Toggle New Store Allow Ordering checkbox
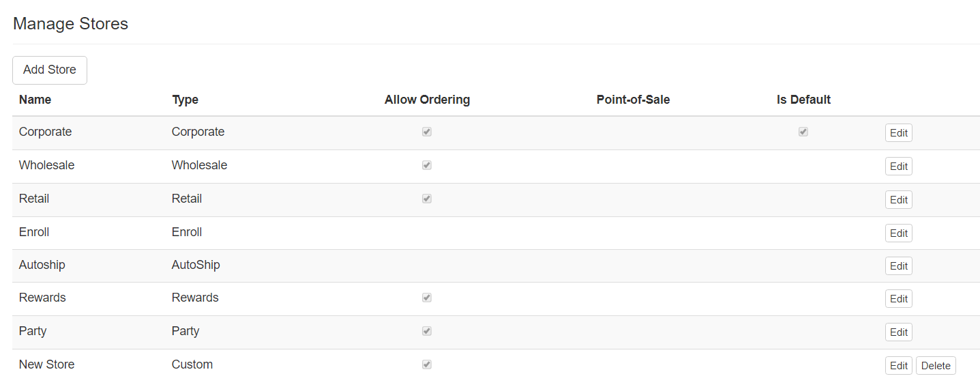Screen dimensions: 980x387 coord(427,364)
